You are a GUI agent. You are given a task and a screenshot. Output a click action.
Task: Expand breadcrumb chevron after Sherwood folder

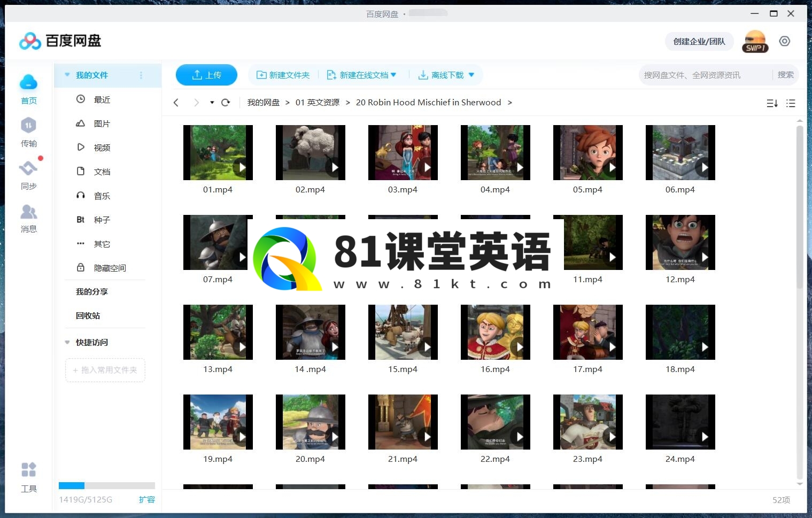coord(509,103)
